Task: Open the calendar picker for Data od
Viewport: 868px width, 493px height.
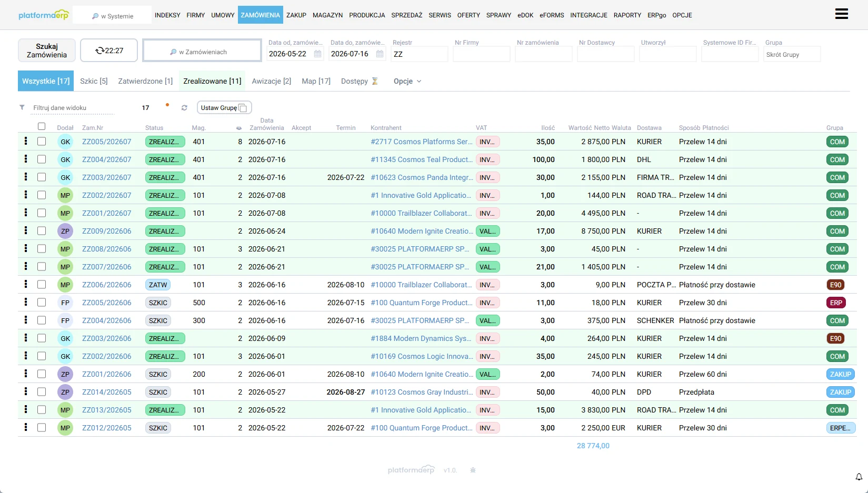Action: [x=317, y=54]
